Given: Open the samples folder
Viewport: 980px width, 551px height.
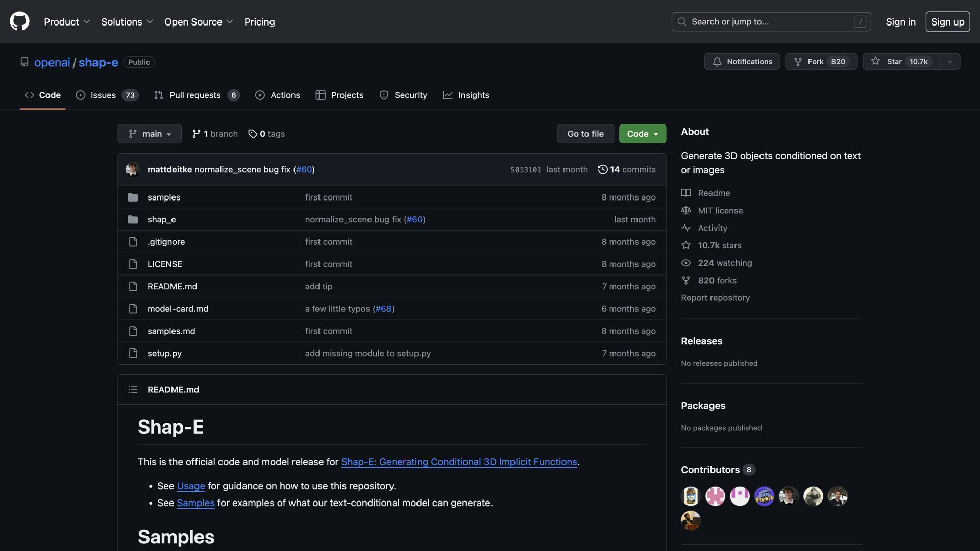Looking at the screenshot, I should point(164,197).
